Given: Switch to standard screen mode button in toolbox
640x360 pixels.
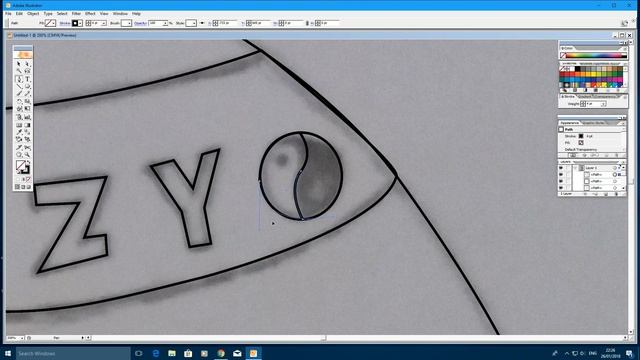Looking at the screenshot, I should coord(17,187).
